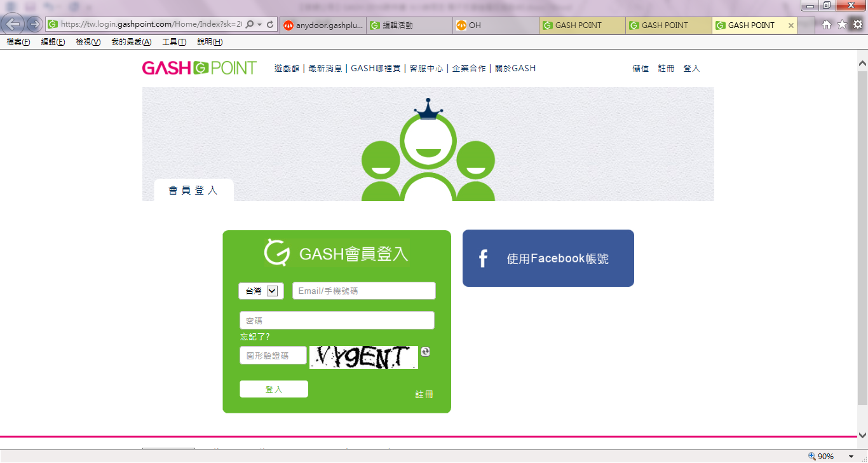Click the 最新消息 navigation link
This screenshot has width=868, height=463.
pos(325,69)
